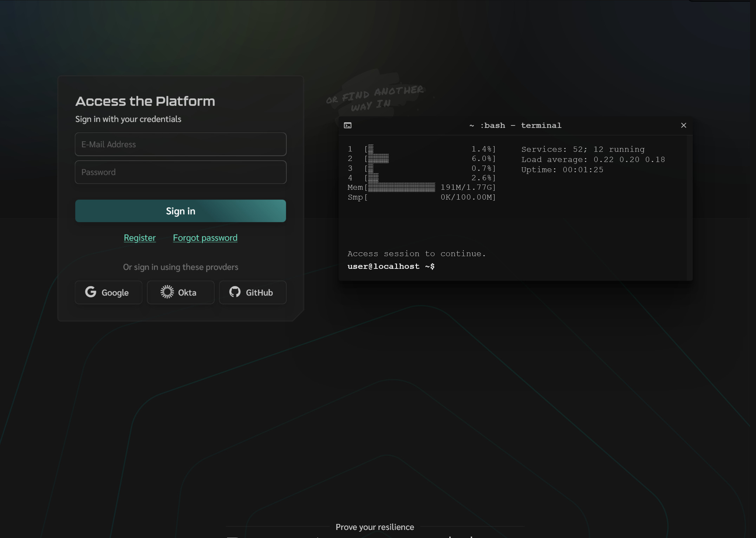Click the terminal prompt icon in title bar
Screen dimensions: 756x538
(x=347, y=125)
